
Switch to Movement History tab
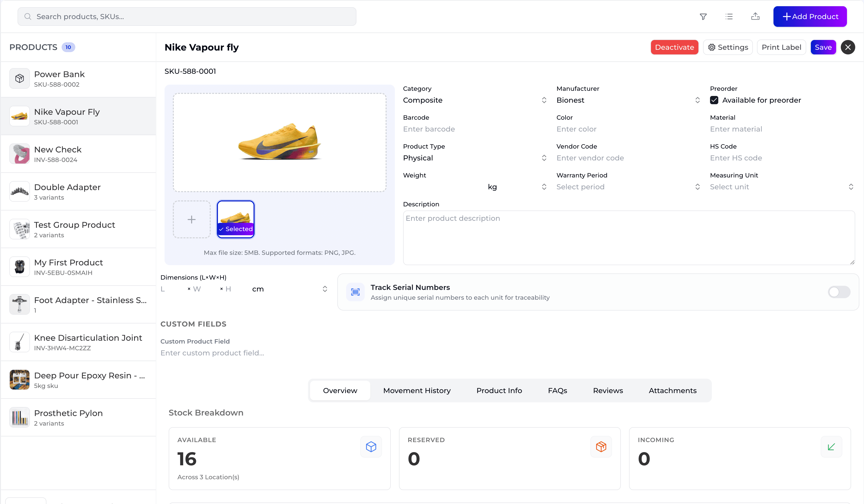(x=417, y=391)
